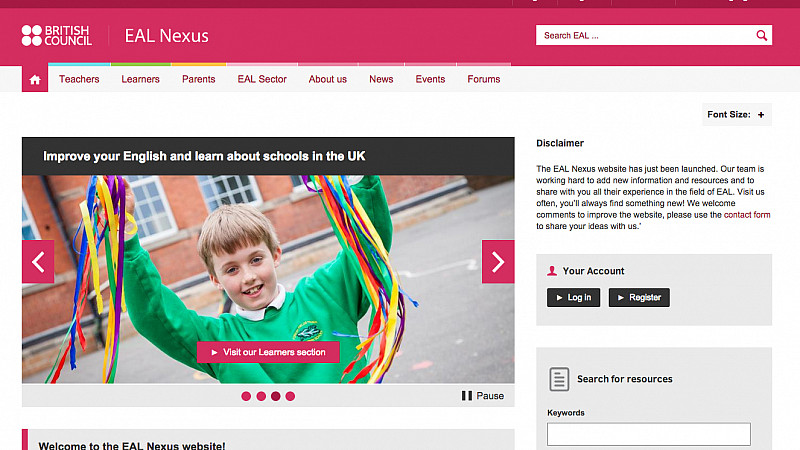800x450 pixels.
Task: Advance carousel with right arrow
Action: [x=498, y=262]
